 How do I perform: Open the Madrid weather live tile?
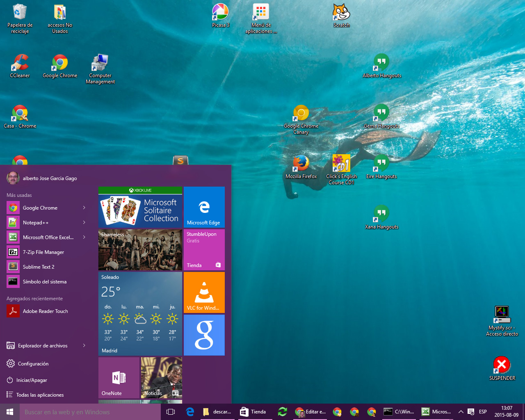140,314
